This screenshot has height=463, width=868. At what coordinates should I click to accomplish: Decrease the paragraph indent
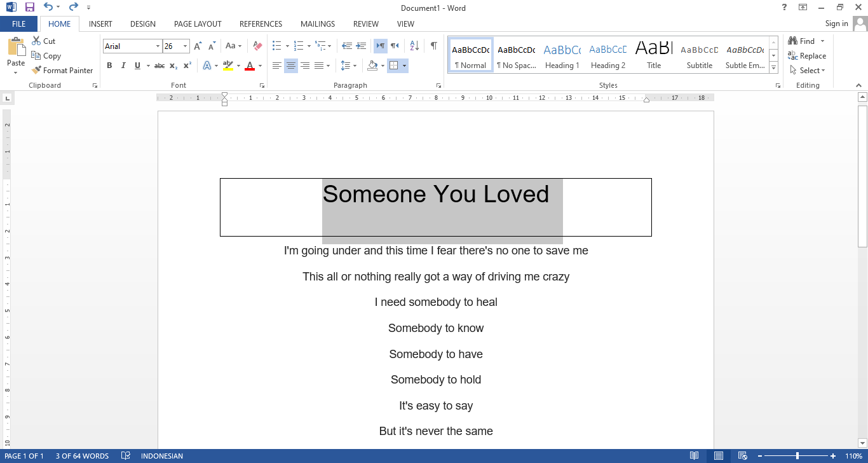click(x=346, y=46)
